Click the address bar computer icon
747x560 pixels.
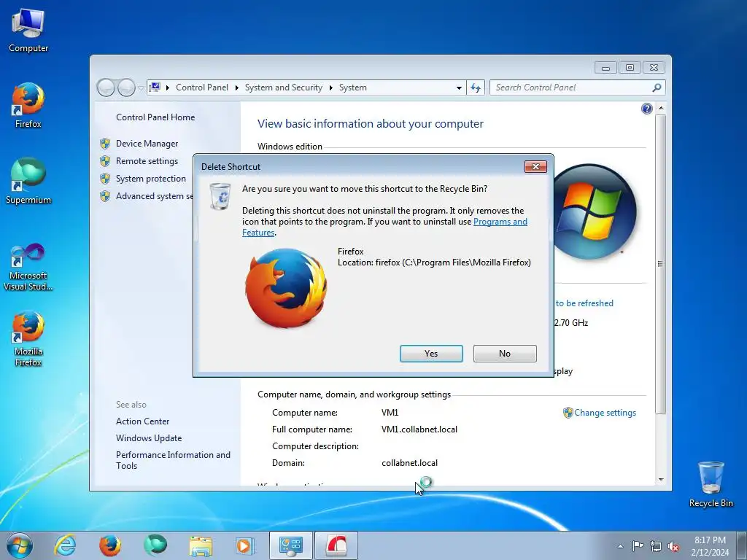tap(155, 87)
